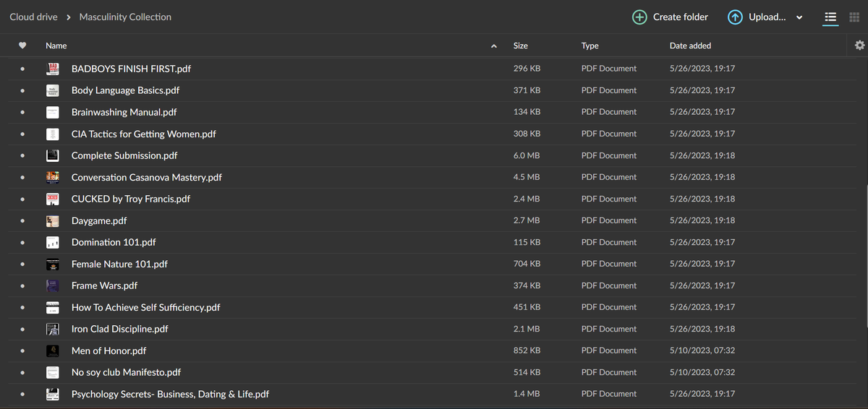
Task: Favorite dot for Domination 101.pdf
Action: click(x=22, y=243)
